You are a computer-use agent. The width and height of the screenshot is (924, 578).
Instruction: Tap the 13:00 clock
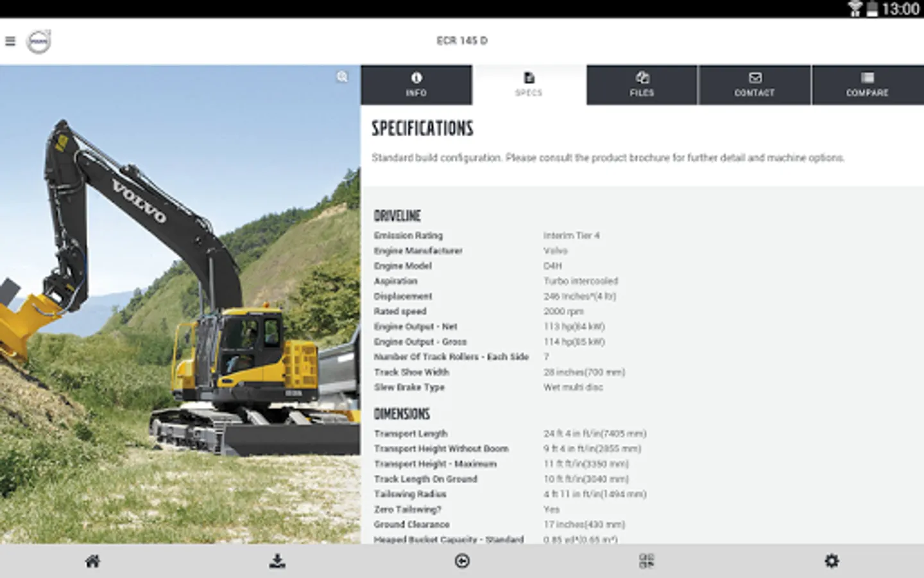tap(900, 8)
